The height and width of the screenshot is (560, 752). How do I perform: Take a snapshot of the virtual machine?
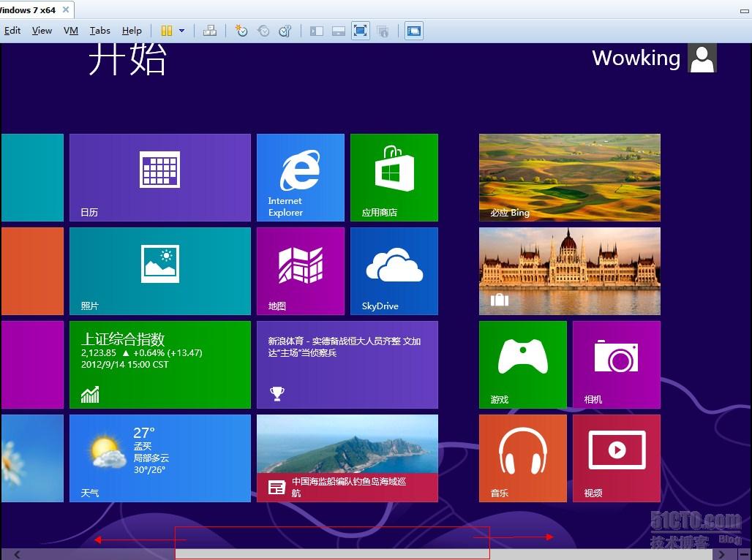click(x=241, y=31)
